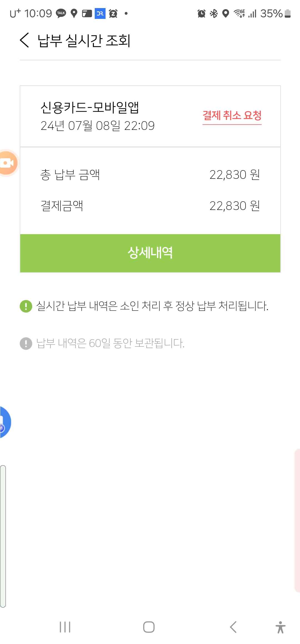
Task: Tap the gray exclamation info icon
Action: 26,343
